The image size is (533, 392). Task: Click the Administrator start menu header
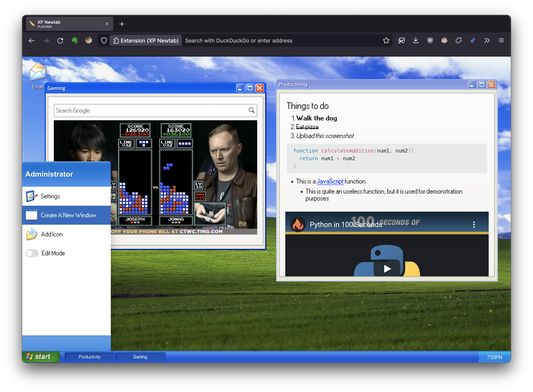pyautogui.click(x=66, y=174)
